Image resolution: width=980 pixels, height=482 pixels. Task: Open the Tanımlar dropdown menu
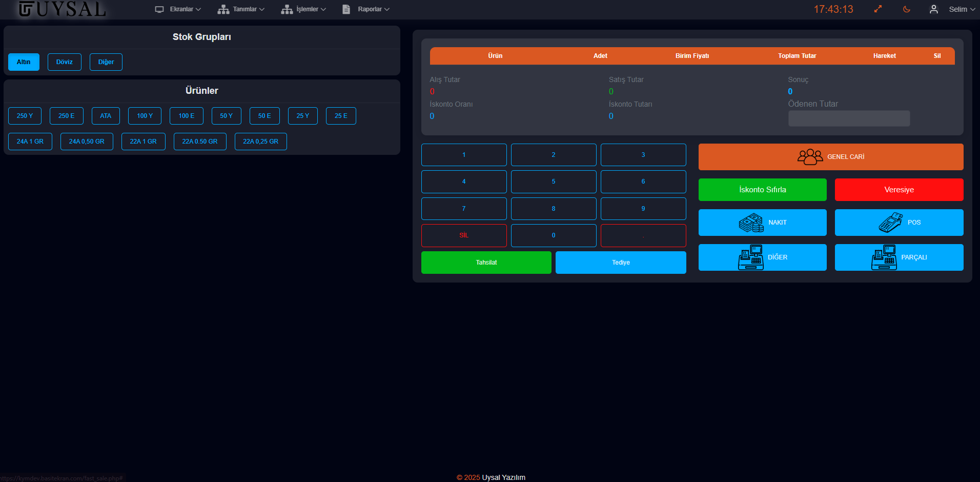249,9
